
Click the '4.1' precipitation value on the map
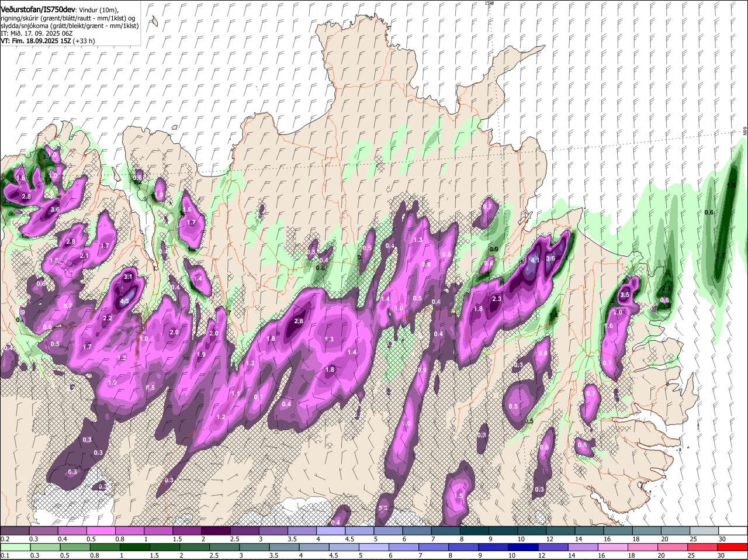tap(535, 260)
